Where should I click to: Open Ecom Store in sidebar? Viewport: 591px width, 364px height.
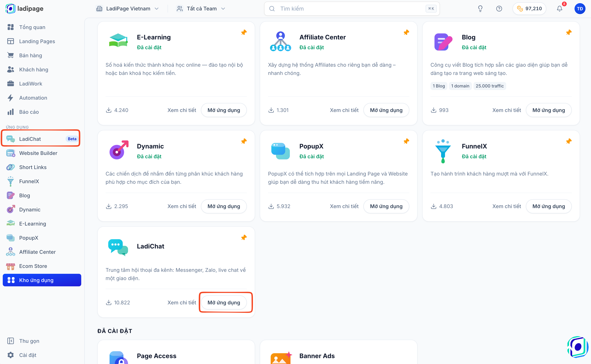42,266
